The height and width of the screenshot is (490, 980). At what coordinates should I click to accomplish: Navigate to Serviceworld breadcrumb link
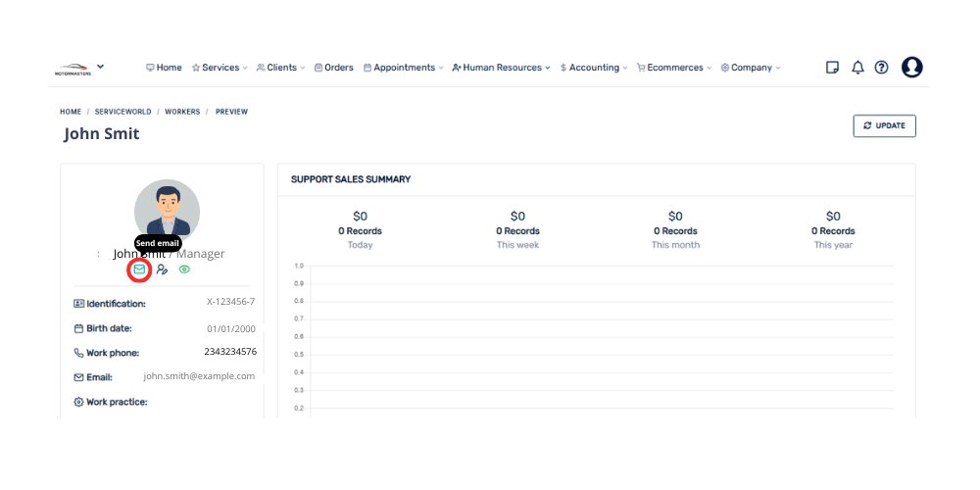[122, 112]
